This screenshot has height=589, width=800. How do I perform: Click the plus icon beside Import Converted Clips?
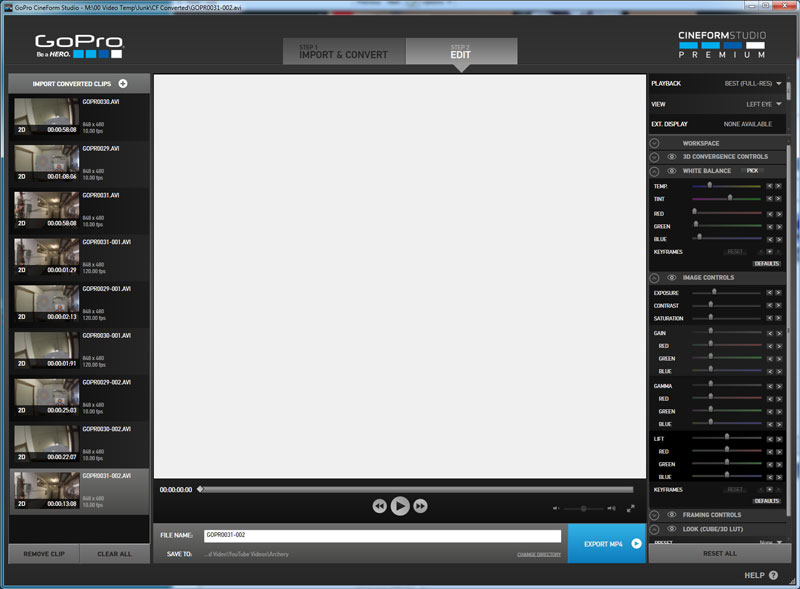point(123,84)
